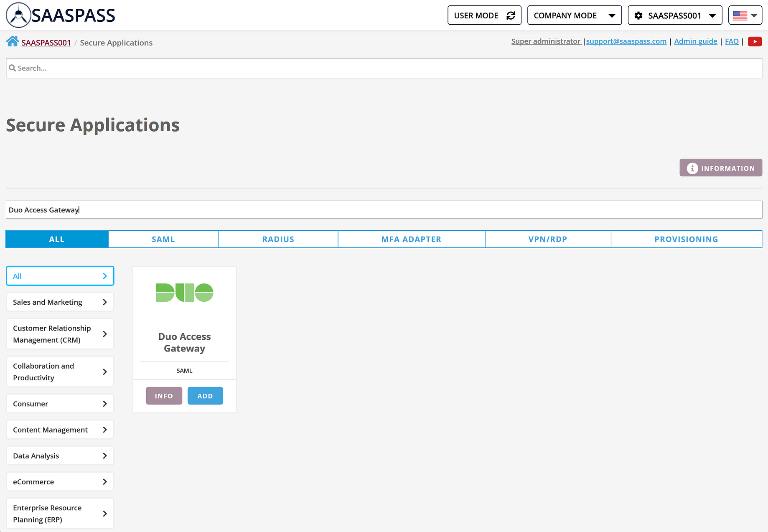Screen dimensions: 768x532
Task: Open the FAQ link
Action: (732, 41)
